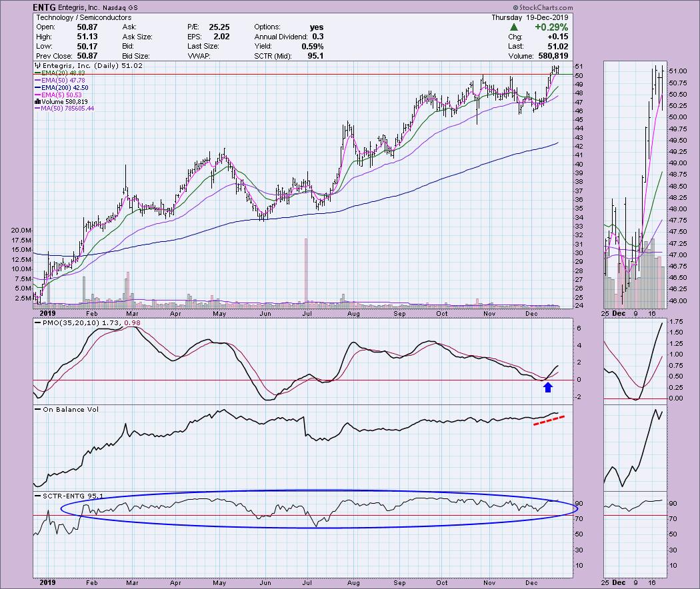Click the 1.75 label in zoomed PMO panel
The image size is (700, 589).
pos(677,321)
